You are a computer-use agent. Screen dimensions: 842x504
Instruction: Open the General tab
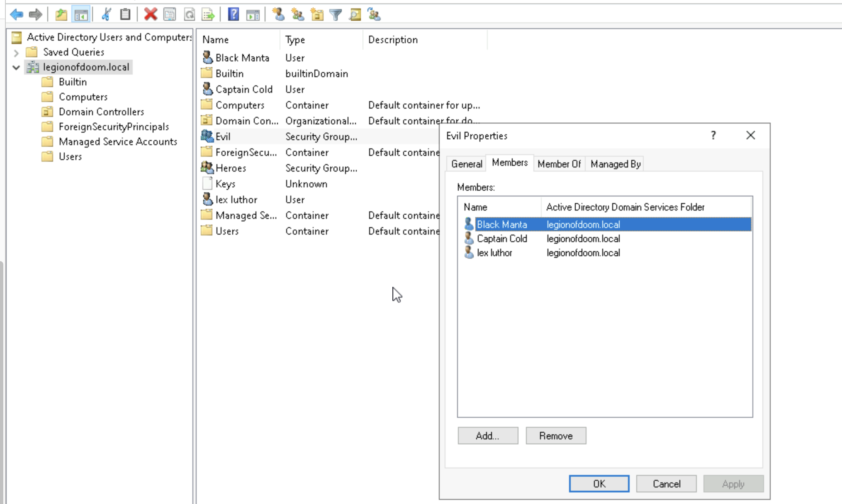coord(466,164)
